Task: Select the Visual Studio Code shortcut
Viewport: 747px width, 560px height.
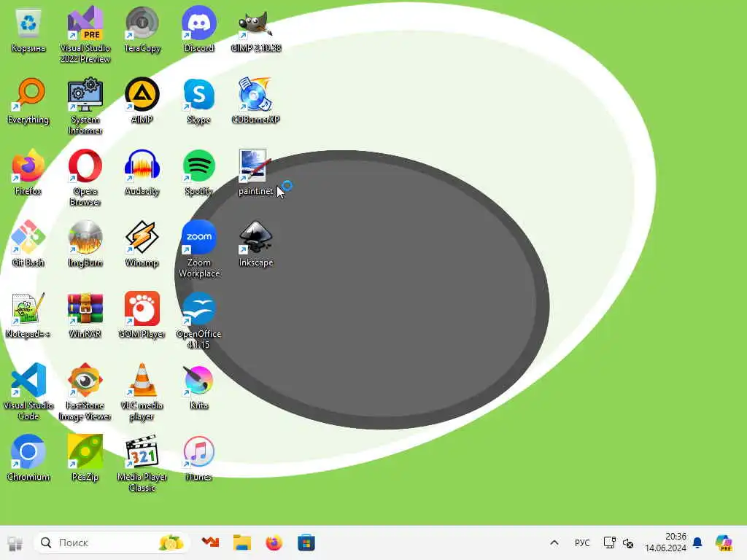Action: coord(28,392)
